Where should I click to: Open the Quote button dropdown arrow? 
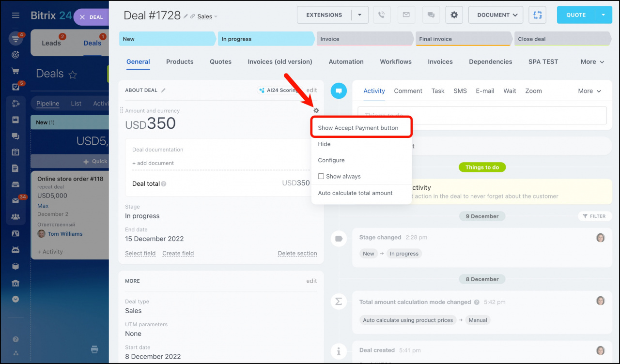click(604, 15)
